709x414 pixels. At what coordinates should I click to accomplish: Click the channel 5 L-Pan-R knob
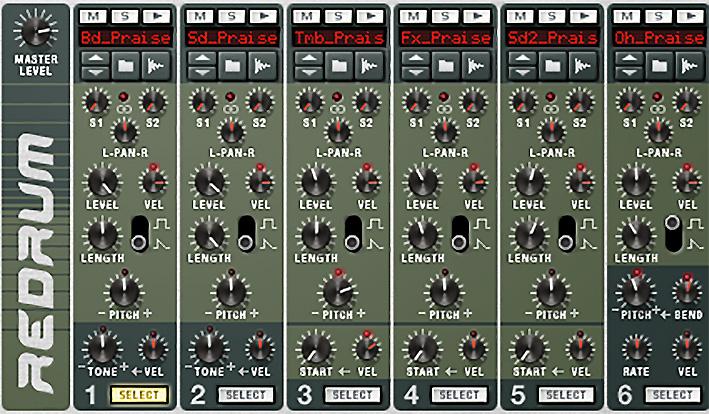click(x=551, y=132)
